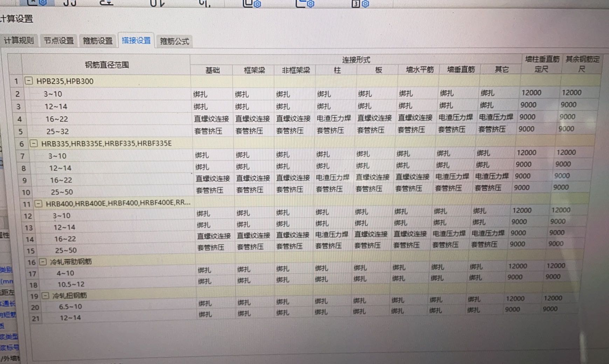Select the 板 column header
Screen dimensions: 609x364
[378, 70]
